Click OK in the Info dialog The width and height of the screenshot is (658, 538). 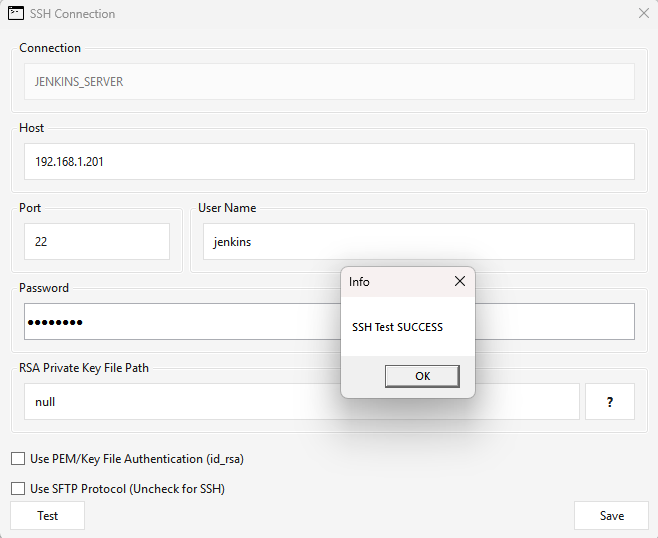pyautogui.click(x=422, y=376)
